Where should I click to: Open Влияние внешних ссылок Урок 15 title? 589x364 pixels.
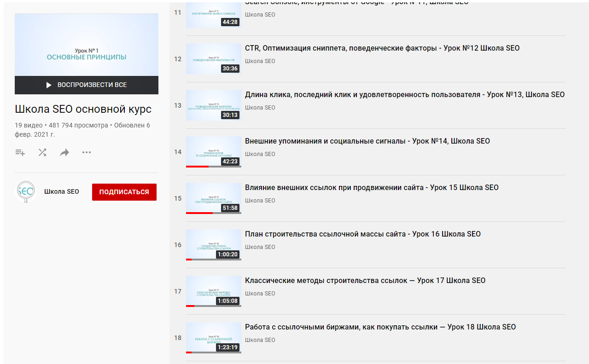[x=372, y=188]
